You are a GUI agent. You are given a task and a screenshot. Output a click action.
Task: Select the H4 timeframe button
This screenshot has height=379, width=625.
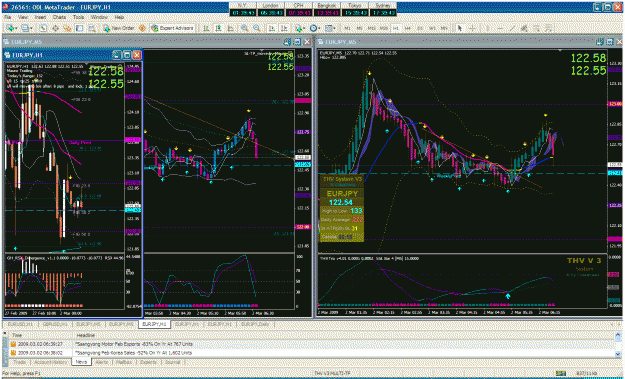[x=408, y=28]
